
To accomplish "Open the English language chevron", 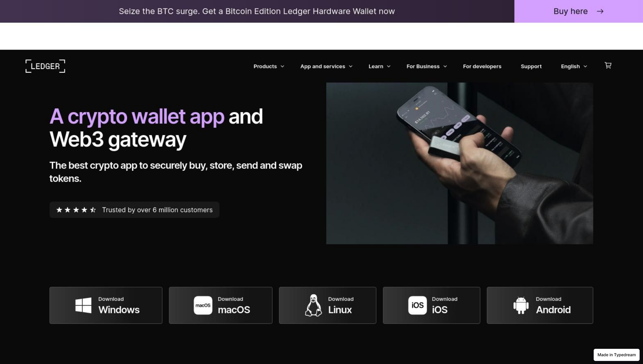I will coord(585,67).
